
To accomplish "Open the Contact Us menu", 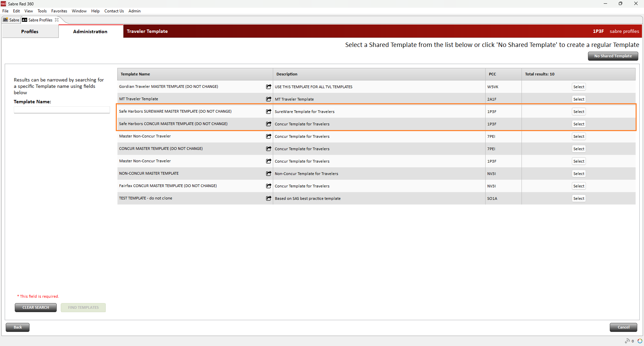I will (x=114, y=11).
